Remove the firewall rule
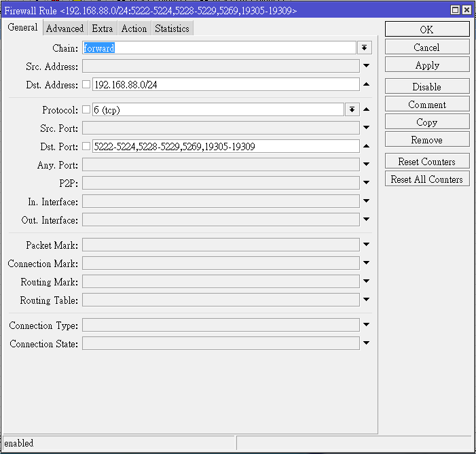 pyautogui.click(x=427, y=139)
